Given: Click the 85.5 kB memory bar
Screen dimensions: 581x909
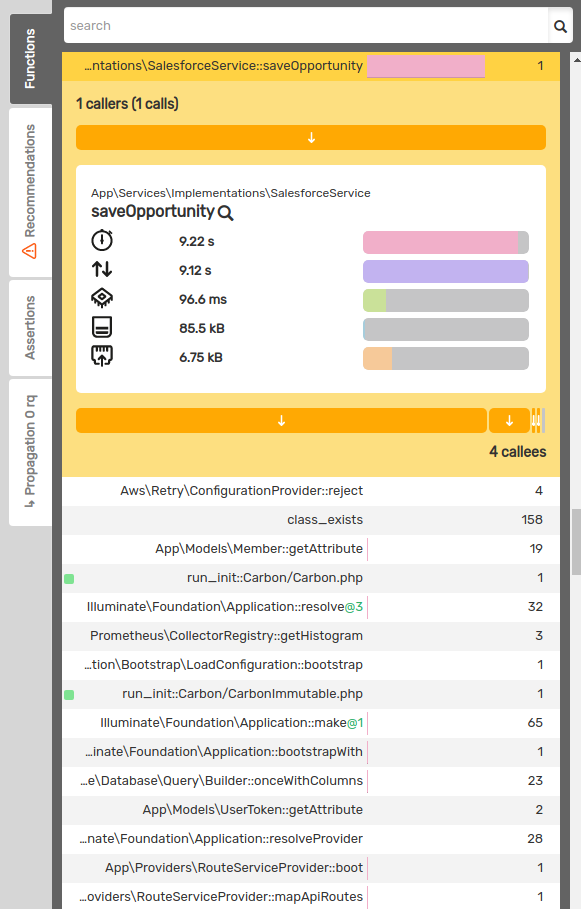Looking at the screenshot, I should pyautogui.click(x=446, y=329).
